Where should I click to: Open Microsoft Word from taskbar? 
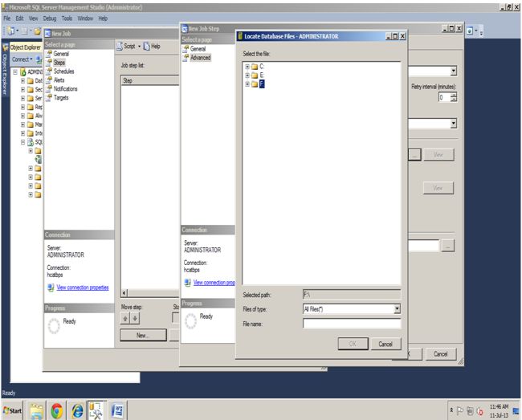(117, 410)
